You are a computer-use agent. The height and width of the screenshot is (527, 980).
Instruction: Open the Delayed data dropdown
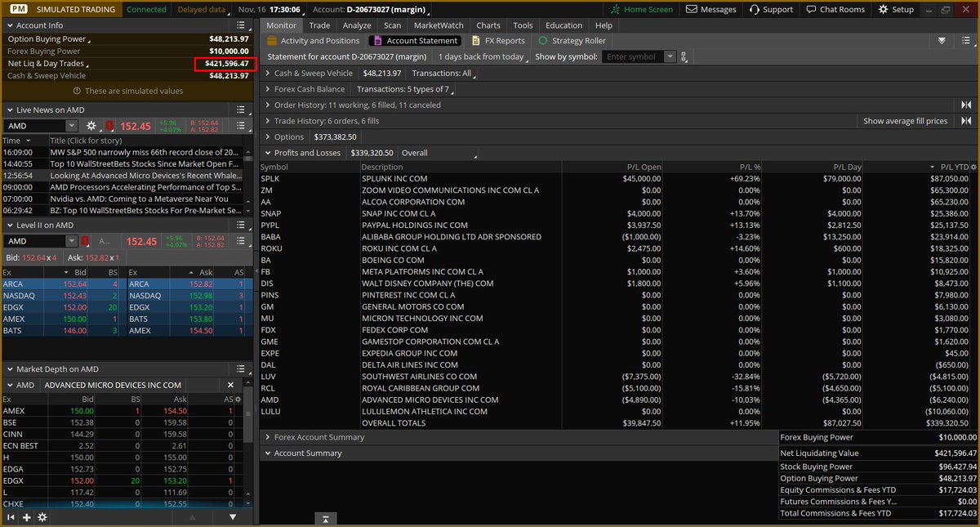coord(202,9)
